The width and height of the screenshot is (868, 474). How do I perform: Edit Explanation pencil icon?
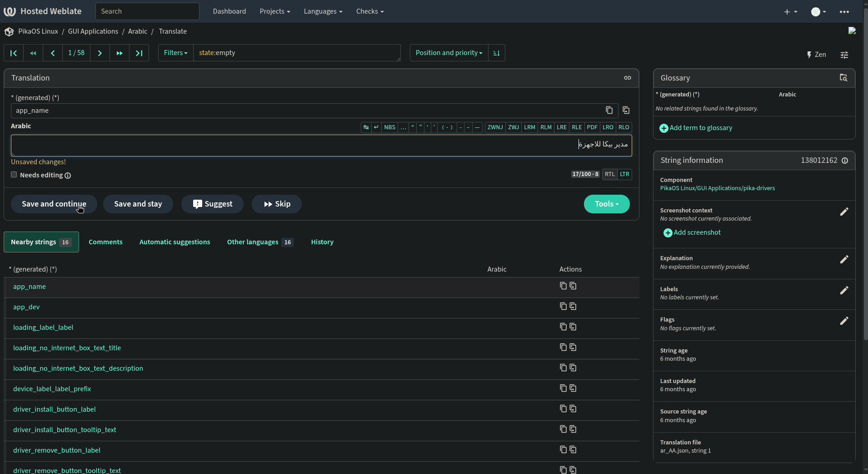(x=844, y=259)
